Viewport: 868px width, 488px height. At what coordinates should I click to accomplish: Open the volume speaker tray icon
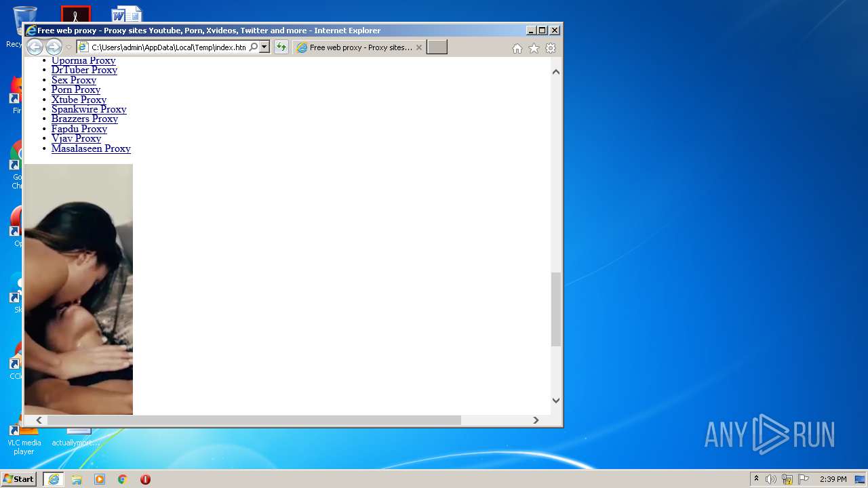click(x=771, y=479)
